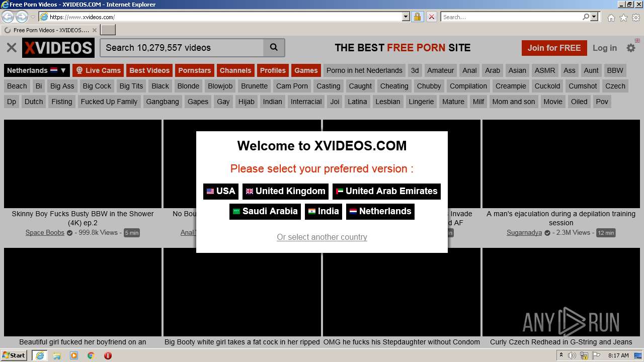Open a new tab with the blank tab button
This screenshot has height=362, width=644.
108,30
